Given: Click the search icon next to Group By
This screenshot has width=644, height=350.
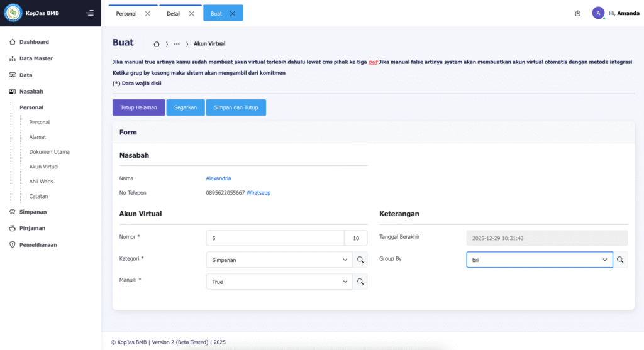Looking at the screenshot, I should 620,260.
